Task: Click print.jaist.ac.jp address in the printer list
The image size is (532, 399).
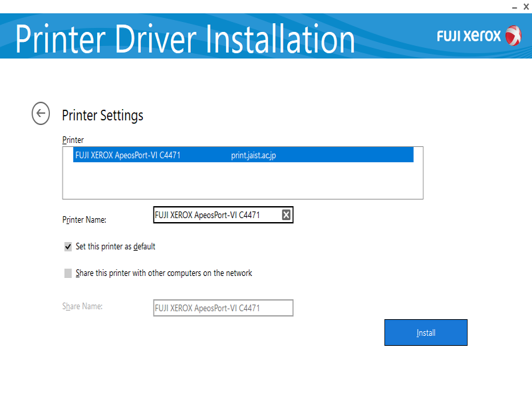Action: point(253,156)
